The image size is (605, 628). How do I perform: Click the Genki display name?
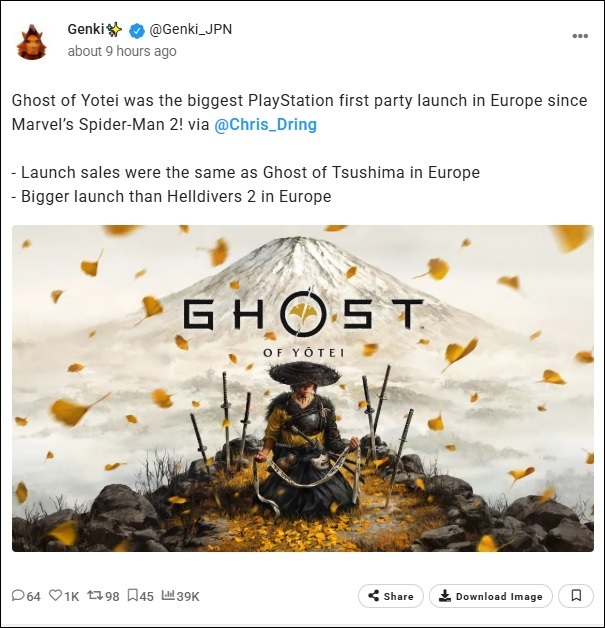86,29
